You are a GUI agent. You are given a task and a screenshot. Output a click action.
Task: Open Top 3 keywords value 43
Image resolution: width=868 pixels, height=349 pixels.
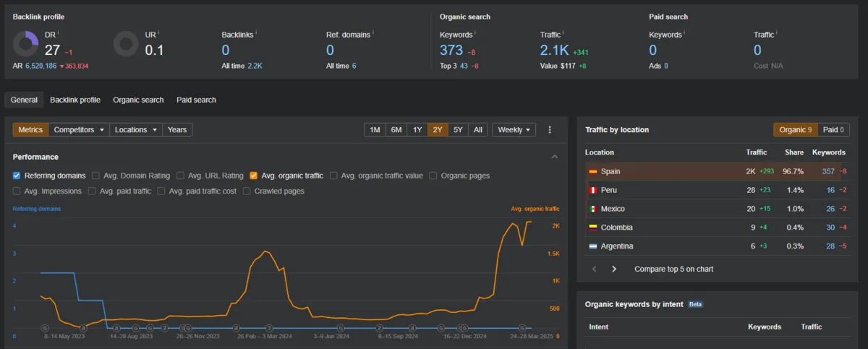(x=464, y=66)
